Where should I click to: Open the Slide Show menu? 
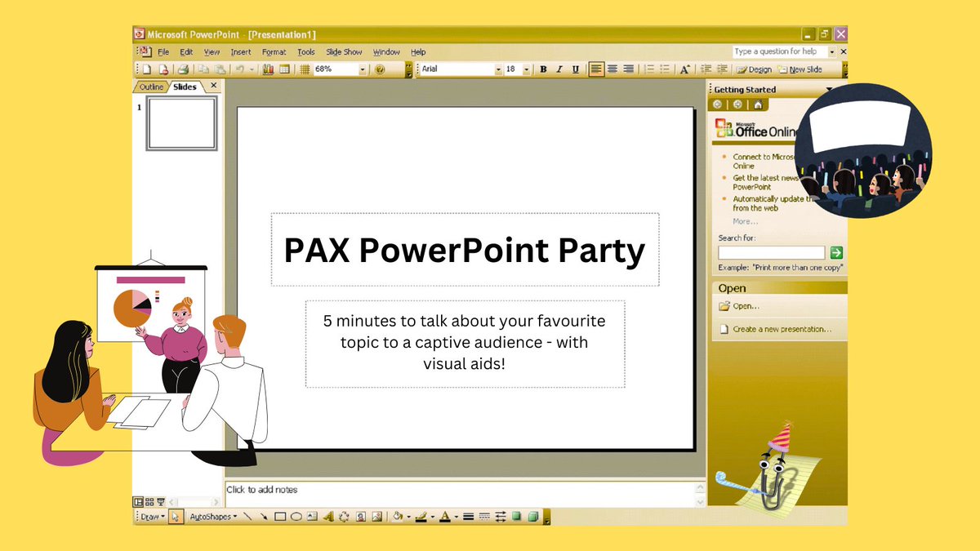pos(344,52)
